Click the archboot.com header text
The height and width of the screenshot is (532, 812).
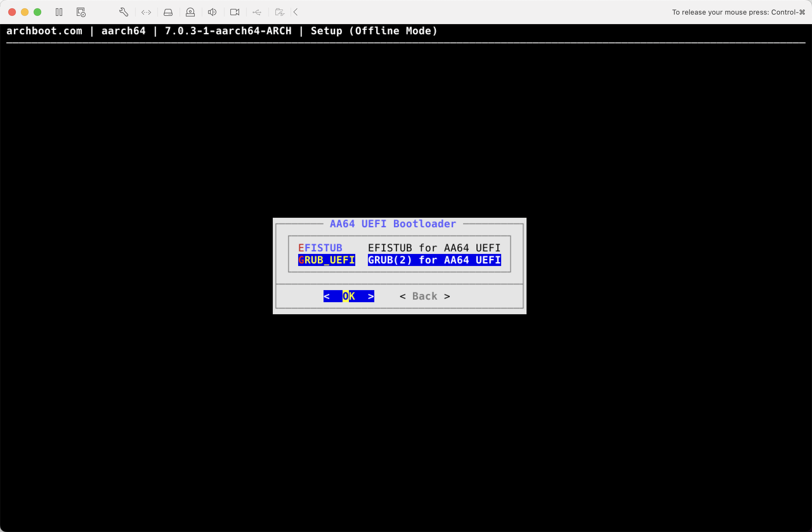coord(44,31)
